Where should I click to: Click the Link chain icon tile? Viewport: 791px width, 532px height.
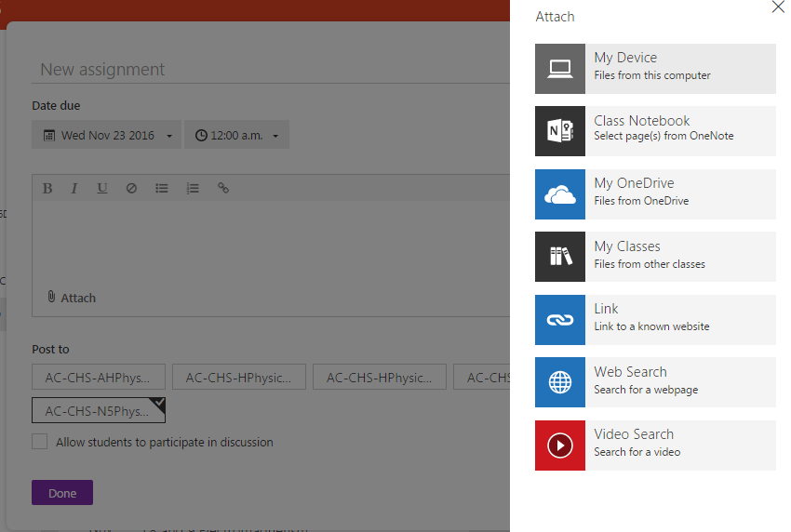[x=560, y=320]
